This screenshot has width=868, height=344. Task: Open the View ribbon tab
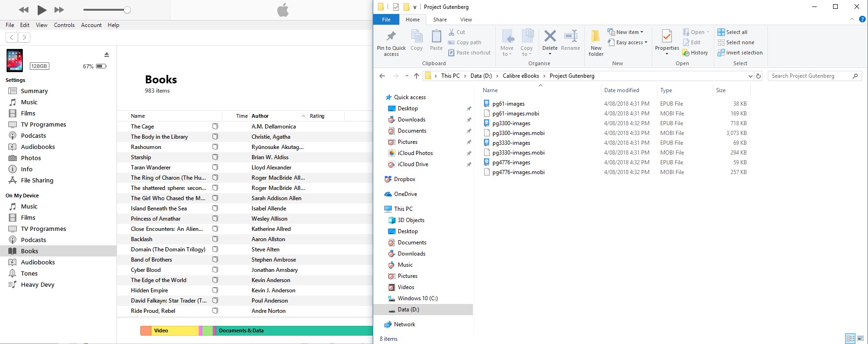click(x=466, y=20)
